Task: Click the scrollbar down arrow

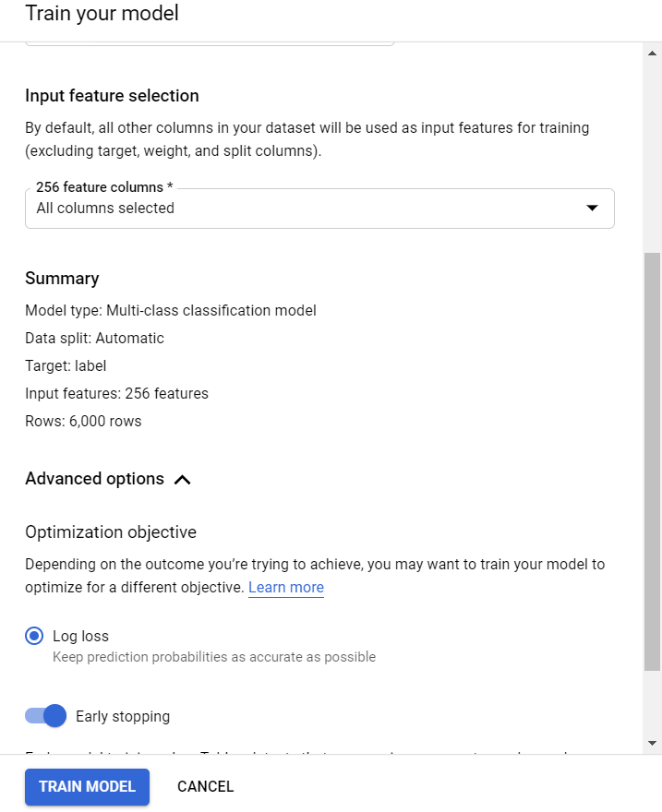Action: [653, 743]
